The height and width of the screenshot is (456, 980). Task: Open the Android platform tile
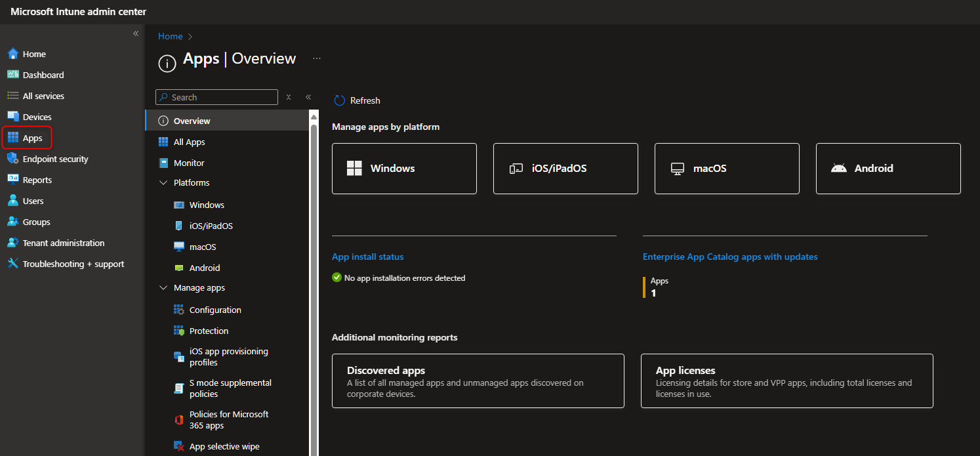888,169
